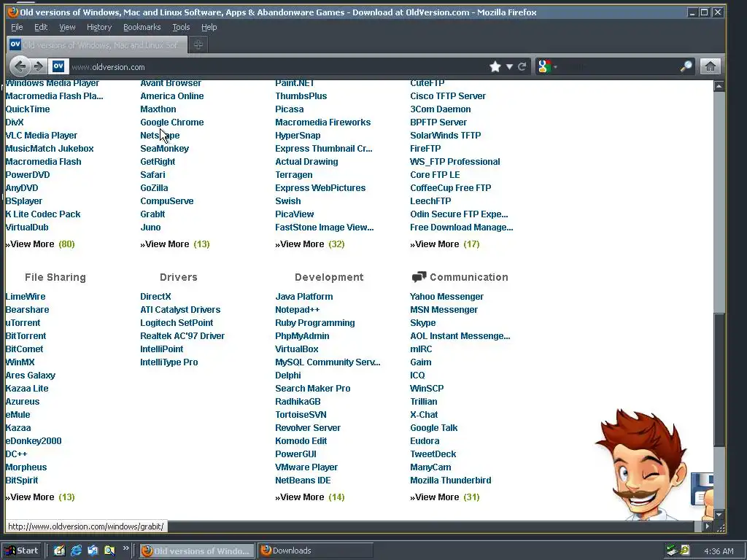Open the Skype link
Screen dimensions: 747x560
pyautogui.click(x=422, y=323)
